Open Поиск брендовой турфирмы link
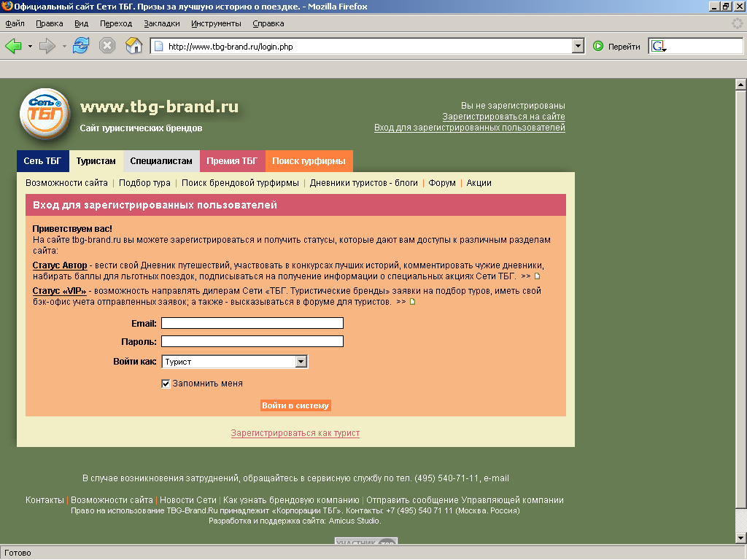The width and height of the screenshot is (747, 560). [x=240, y=183]
